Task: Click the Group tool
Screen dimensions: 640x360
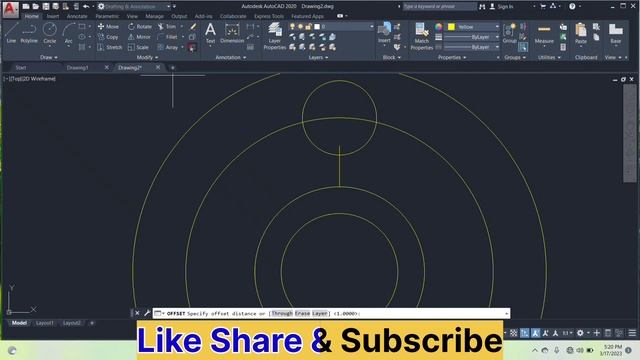Action: pyautogui.click(x=510, y=33)
